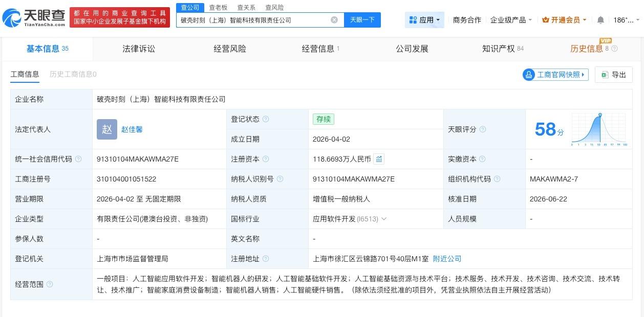Screen dimensions: 644x317
Task: Select the 工商信息 sub-tab
Action: click(x=25, y=74)
